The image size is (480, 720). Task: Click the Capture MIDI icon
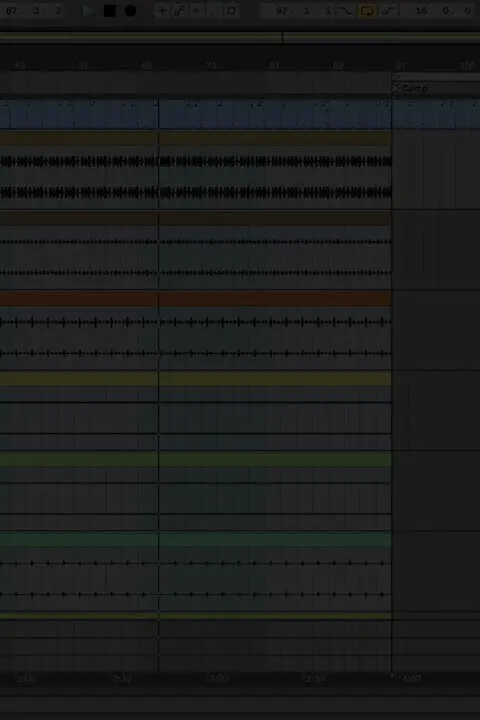pyautogui.click(x=232, y=11)
